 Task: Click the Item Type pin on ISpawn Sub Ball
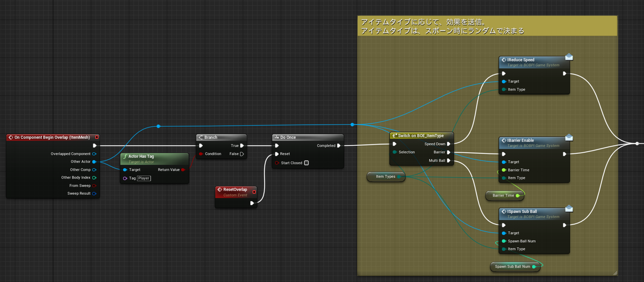click(504, 249)
